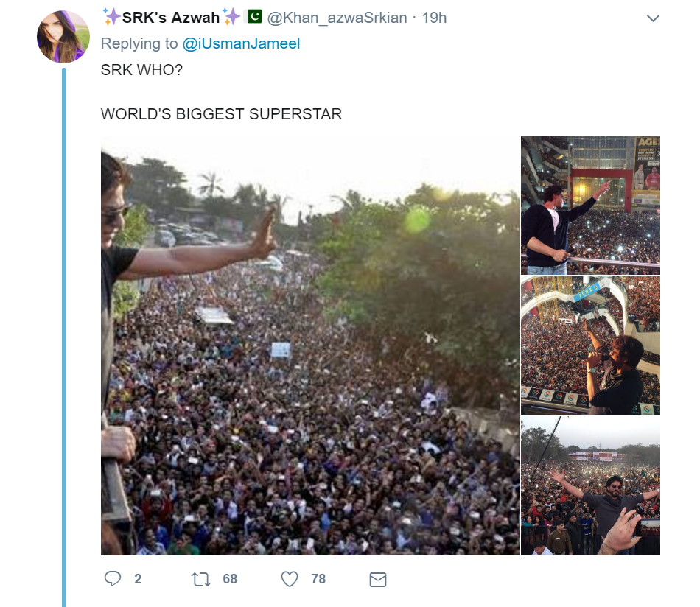Open the bottom-right outdoor crowd photo

(x=590, y=486)
